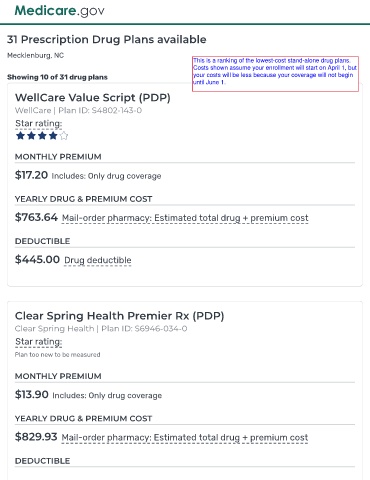Click Clear Spring 'Mail-order pharmacy' estimated cost link

click(x=185, y=437)
